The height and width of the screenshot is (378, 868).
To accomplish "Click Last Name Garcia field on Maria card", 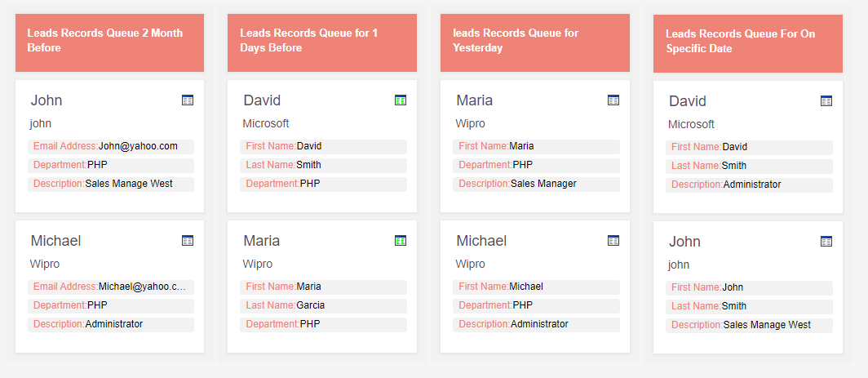I will 323,305.
